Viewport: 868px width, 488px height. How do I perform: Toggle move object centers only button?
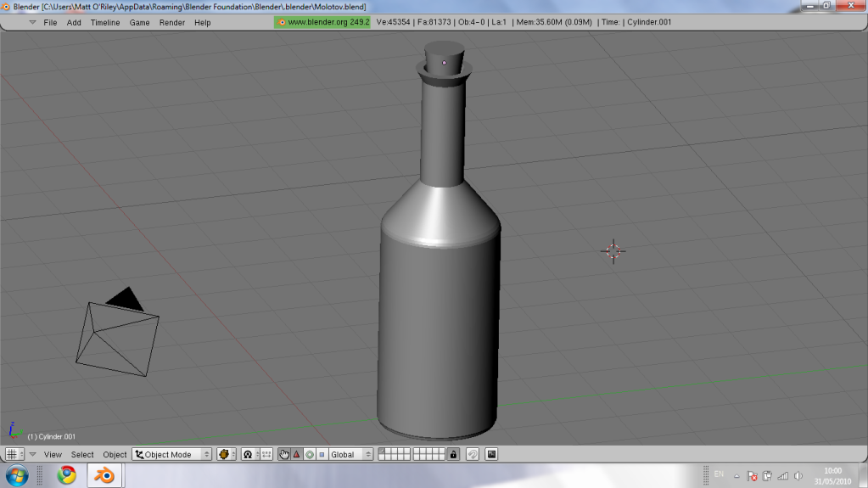(266, 455)
